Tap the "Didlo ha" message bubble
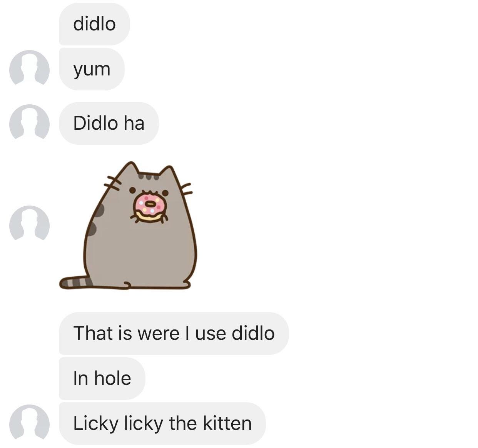The width and height of the screenshot is (478, 448). (x=109, y=123)
